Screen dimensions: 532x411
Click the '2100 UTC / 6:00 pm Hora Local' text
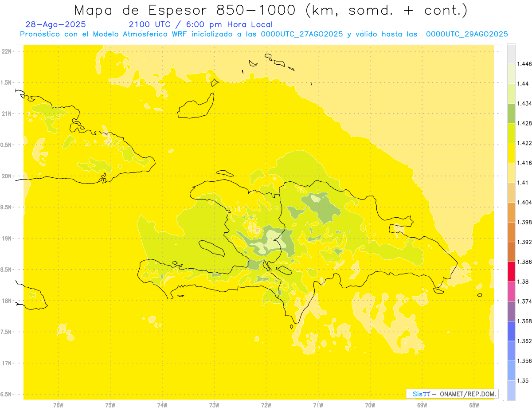click(200, 24)
